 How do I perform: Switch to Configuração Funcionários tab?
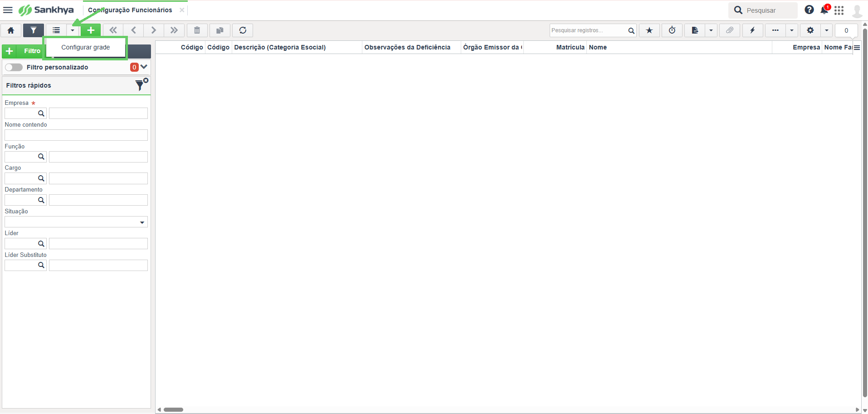[130, 10]
